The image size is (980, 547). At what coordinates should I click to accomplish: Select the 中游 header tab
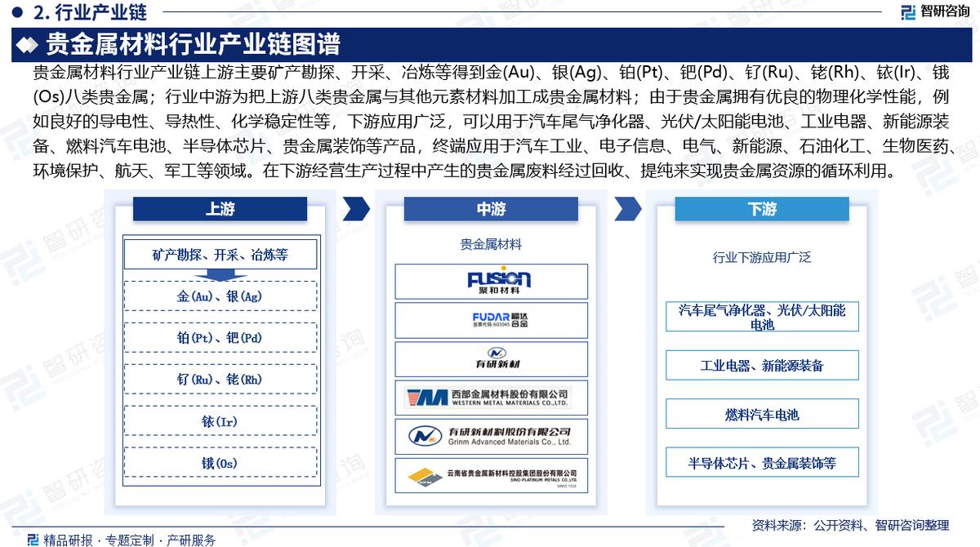491,209
